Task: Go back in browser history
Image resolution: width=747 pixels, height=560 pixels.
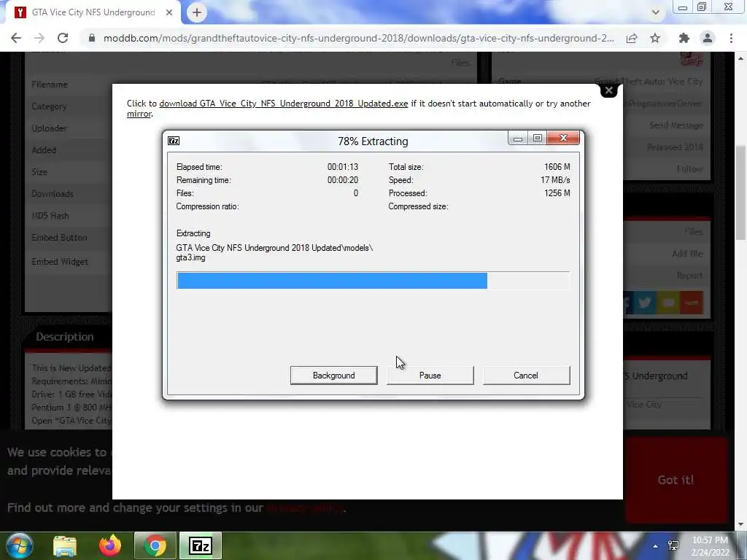Action: [16, 38]
